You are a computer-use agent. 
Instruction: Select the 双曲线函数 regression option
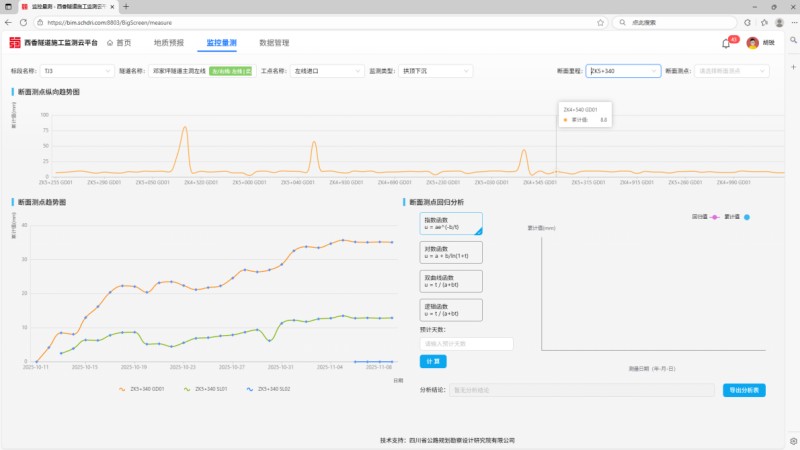(x=451, y=281)
